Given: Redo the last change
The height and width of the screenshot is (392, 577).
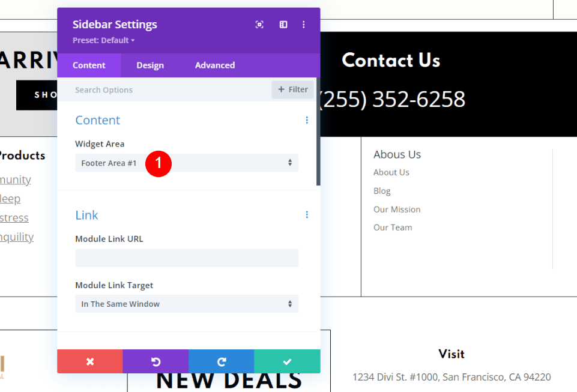Looking at the screenshot, I should coord(221,361).
